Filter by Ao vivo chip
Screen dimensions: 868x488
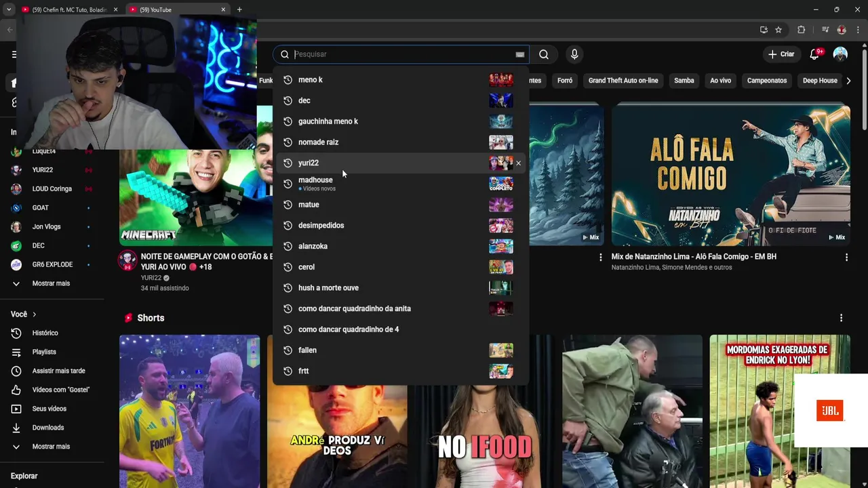(721, 81)
